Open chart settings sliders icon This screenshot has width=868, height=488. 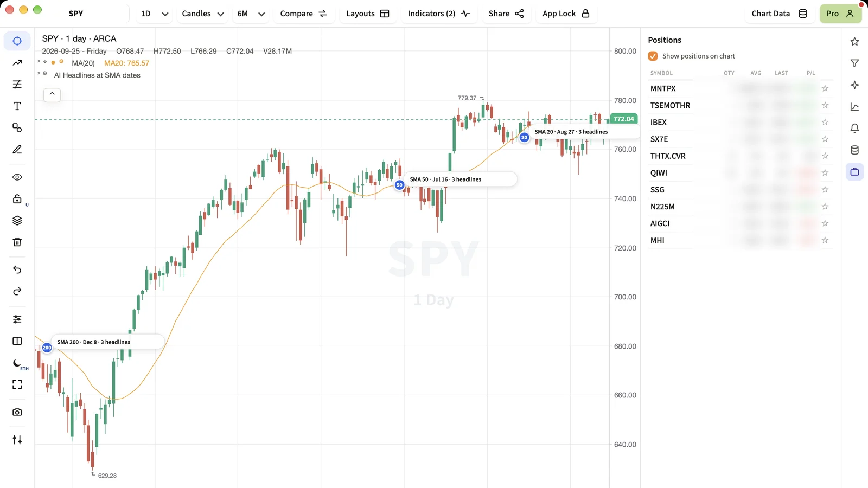coord(17,319)
